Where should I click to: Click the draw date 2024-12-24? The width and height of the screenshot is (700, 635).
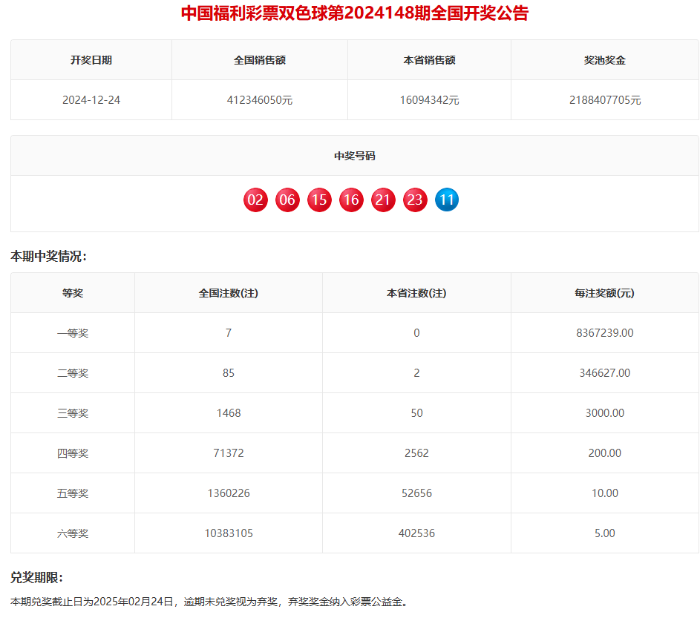click(91, 100)
